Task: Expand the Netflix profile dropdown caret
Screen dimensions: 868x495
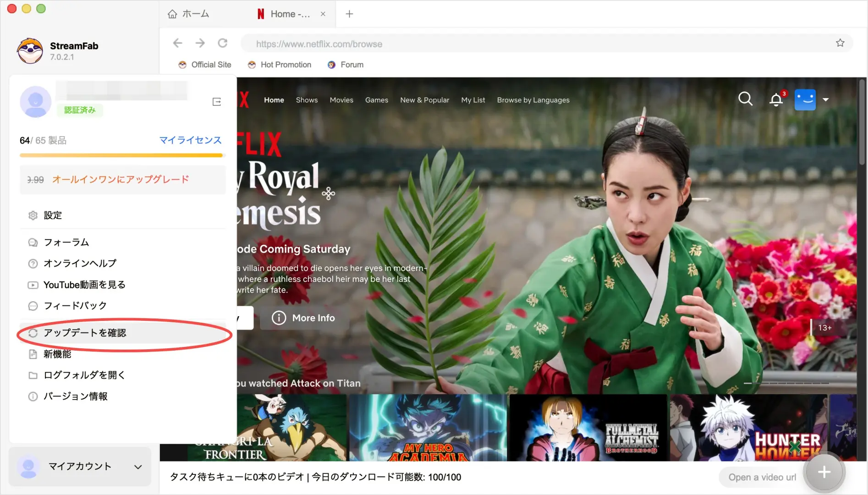Action: click(x=826, y=99)
